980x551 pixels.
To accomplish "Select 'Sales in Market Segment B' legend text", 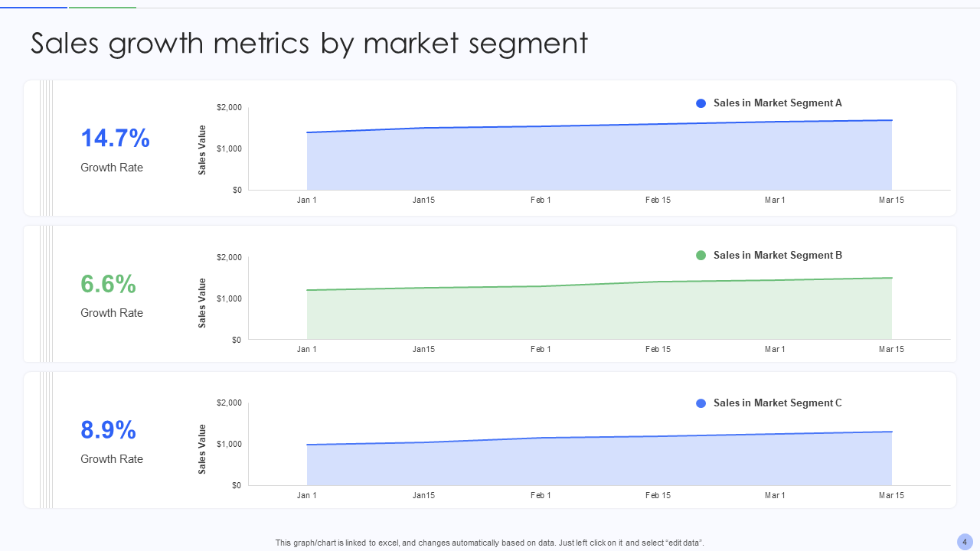I will (778, 256).
